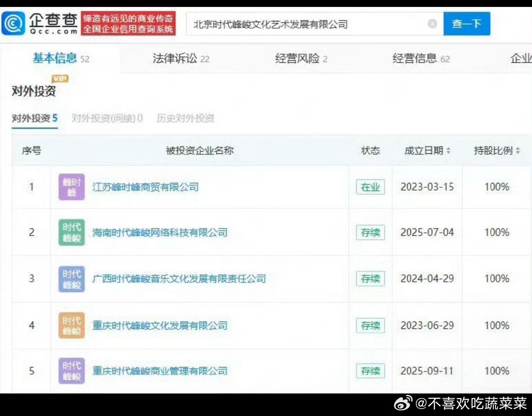Click the 峰时峰 purple company logo
This screenshot has width=532, height=416.
click(71, 187)
